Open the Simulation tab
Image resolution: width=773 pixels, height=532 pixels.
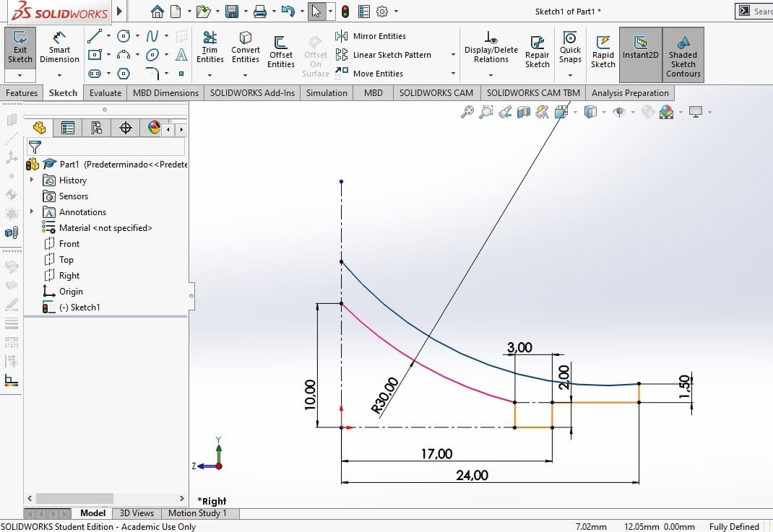pyautogui.click(x=327, y=93)
